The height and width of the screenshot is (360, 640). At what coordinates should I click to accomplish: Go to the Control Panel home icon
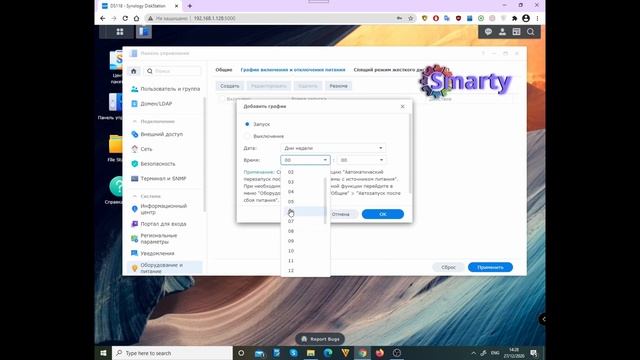pyautogui.click(x=133, y=71)
